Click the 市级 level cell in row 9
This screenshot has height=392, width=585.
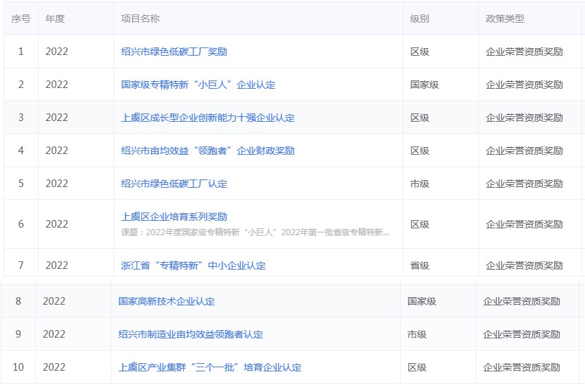[x=417, y=334]
